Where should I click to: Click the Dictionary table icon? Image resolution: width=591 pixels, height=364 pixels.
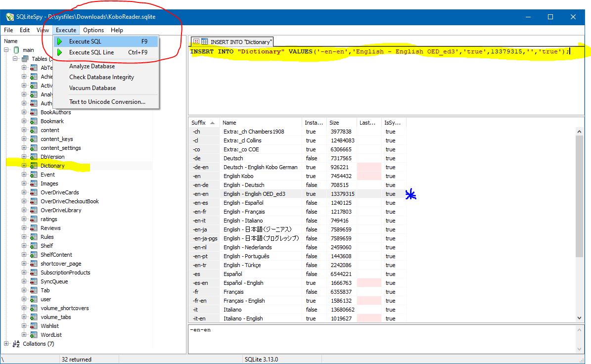34,166
